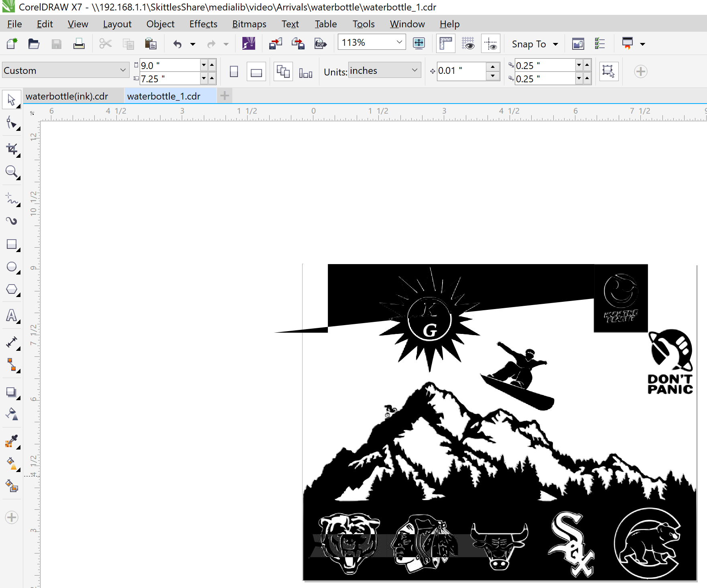The width and height of the screenshot is (707, 588).
Task: Open the Effects menu
Action: (203, 24)
